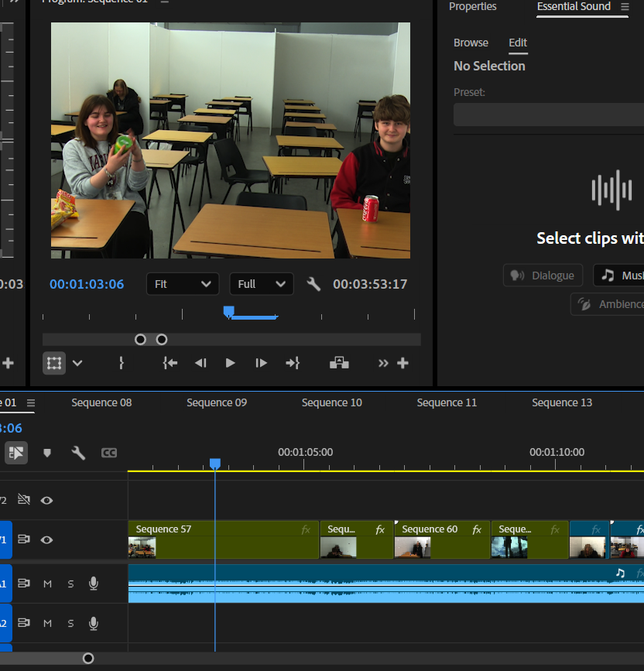Open the Program monitor settings wrench
This screenshot has height=671, width=644.
pos(313,284)
